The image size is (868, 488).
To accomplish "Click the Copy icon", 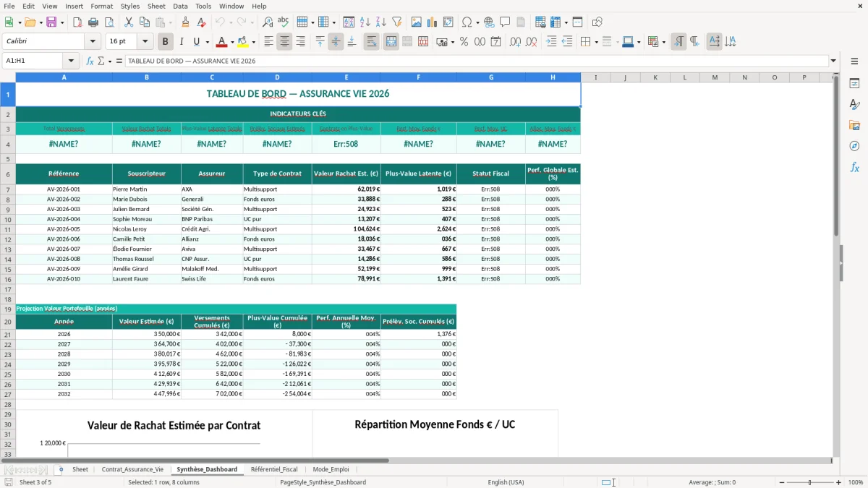I will (144, 22).
